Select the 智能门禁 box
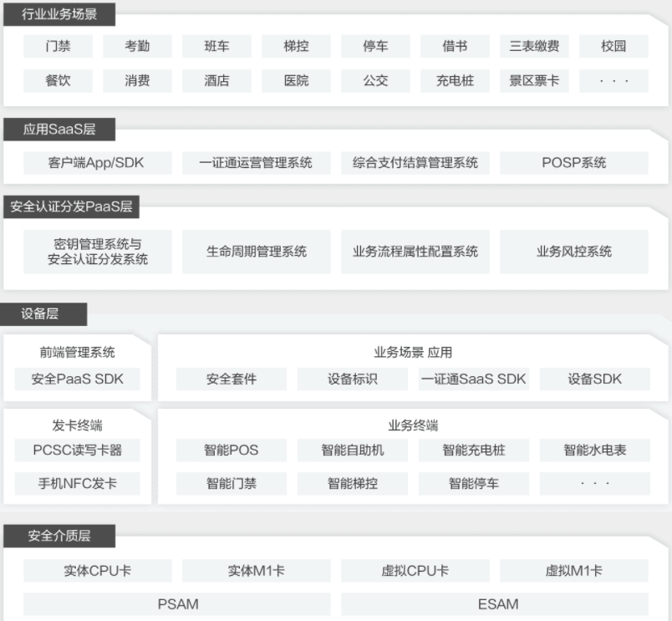Viewport: 672px width, 621px height. pos(232,483)
